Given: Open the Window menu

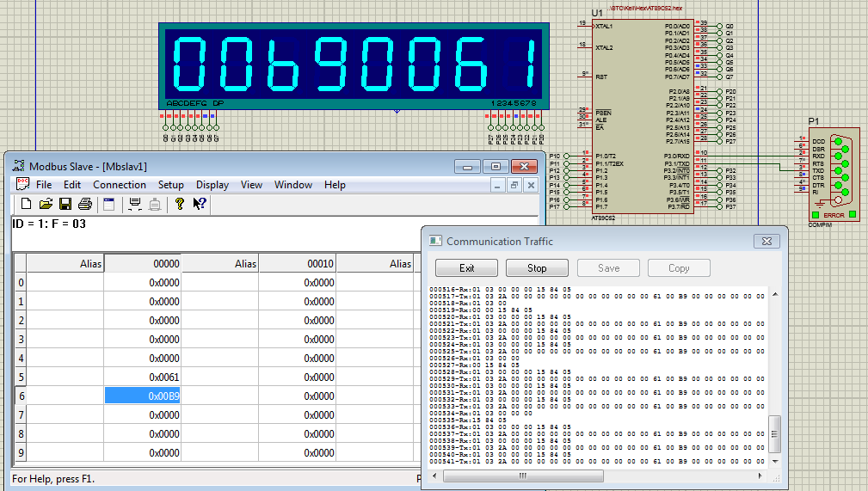Looking at the screenshot, I should [x=293, y=185].
